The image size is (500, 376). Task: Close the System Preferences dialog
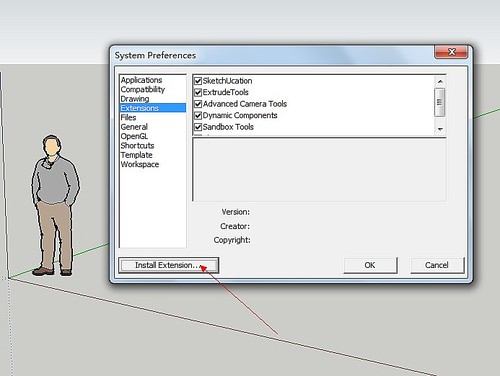452,52
